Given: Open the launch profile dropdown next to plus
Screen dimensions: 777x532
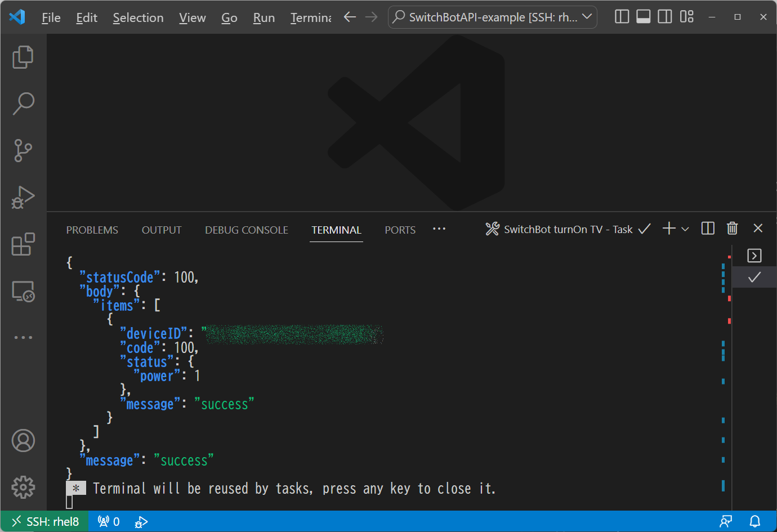Looking at the screenshot, I should click(685, 229).
